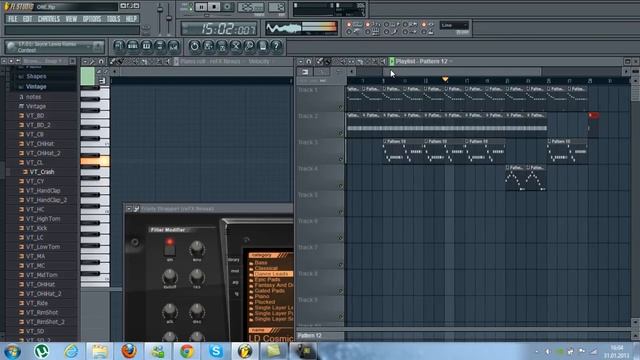Open the mixer shortcut icon

click(173, 46)
